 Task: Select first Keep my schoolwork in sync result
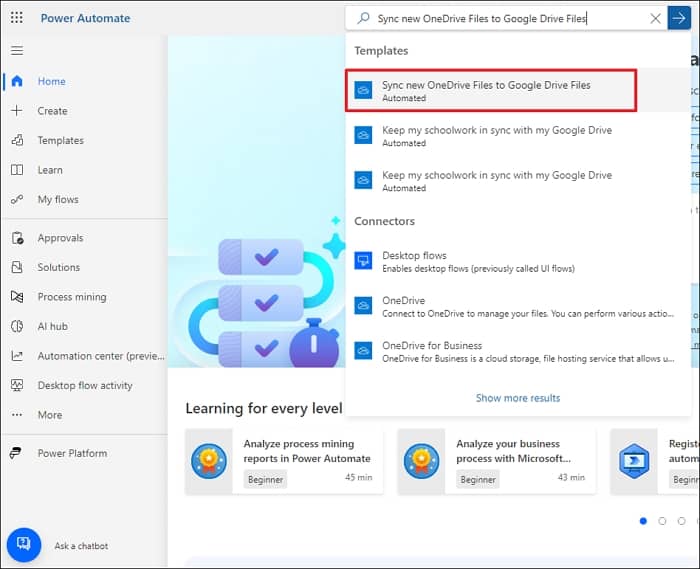coord(518,136)
